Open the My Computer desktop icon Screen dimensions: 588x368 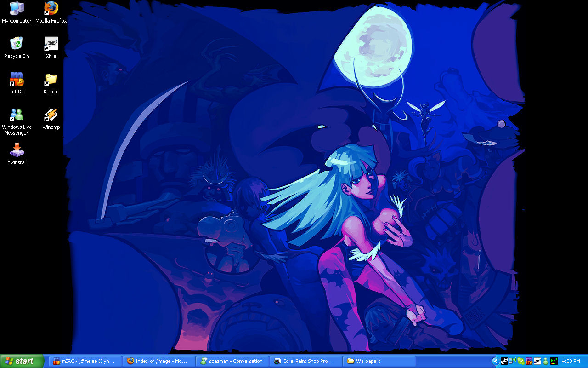coord(17,12)
